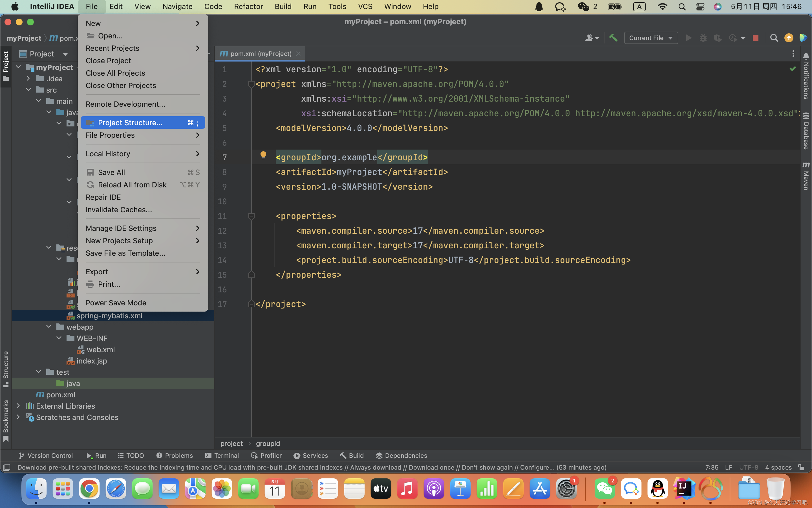Collapse the WEB-INF folder
This screenshot has width=812, height=508.
[x=59, y=338]
